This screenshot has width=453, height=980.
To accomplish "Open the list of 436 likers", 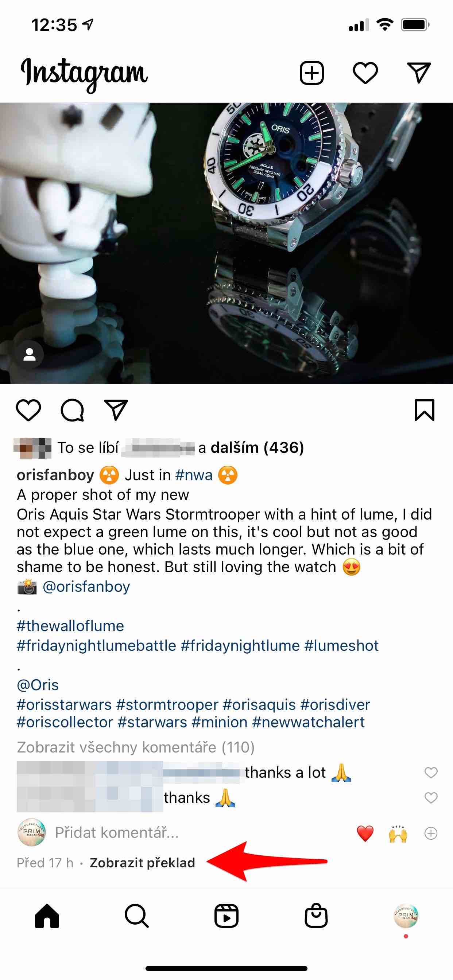I will coord(257,448).
